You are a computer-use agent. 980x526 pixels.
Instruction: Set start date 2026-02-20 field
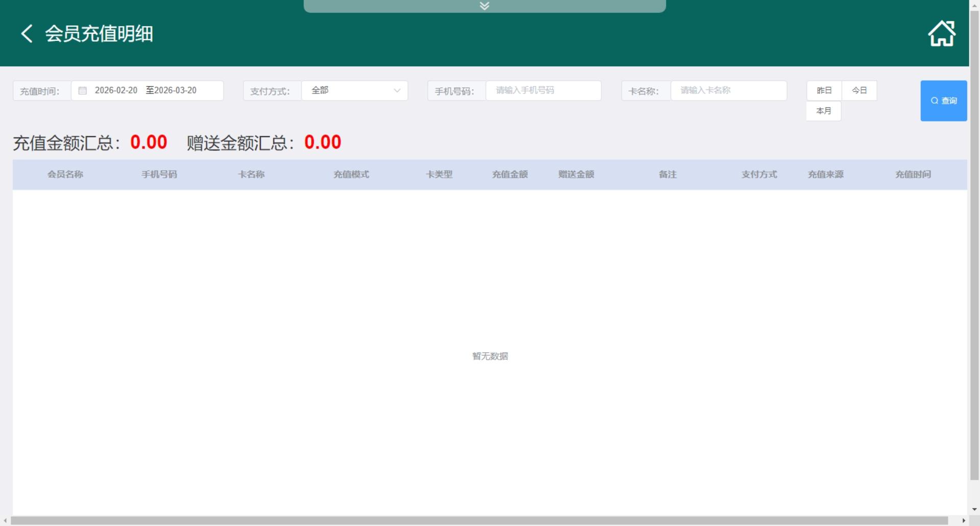pos(116,90)
